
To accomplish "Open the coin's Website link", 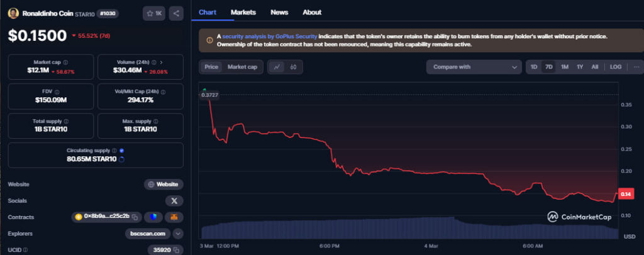I will [164, 185].
